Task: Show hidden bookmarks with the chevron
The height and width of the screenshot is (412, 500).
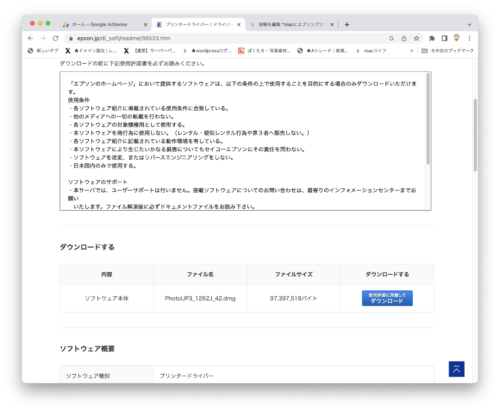Action: (x=411, y=51)
